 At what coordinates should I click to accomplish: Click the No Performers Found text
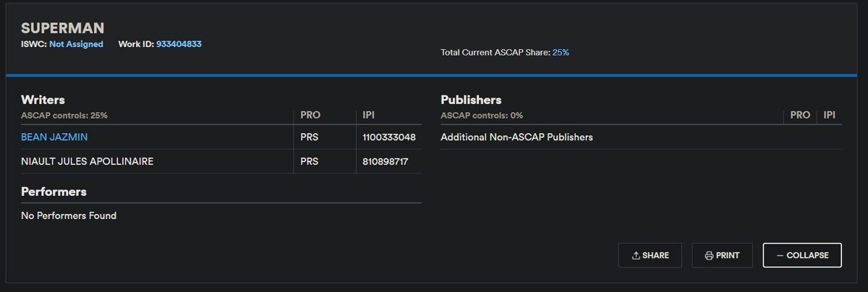pos(69,215)
